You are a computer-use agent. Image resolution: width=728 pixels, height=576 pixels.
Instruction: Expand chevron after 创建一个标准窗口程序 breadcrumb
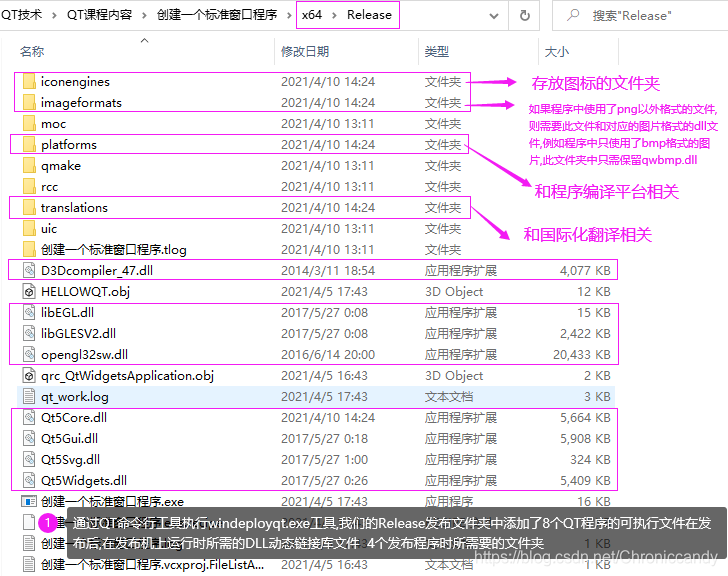point(289,15)
